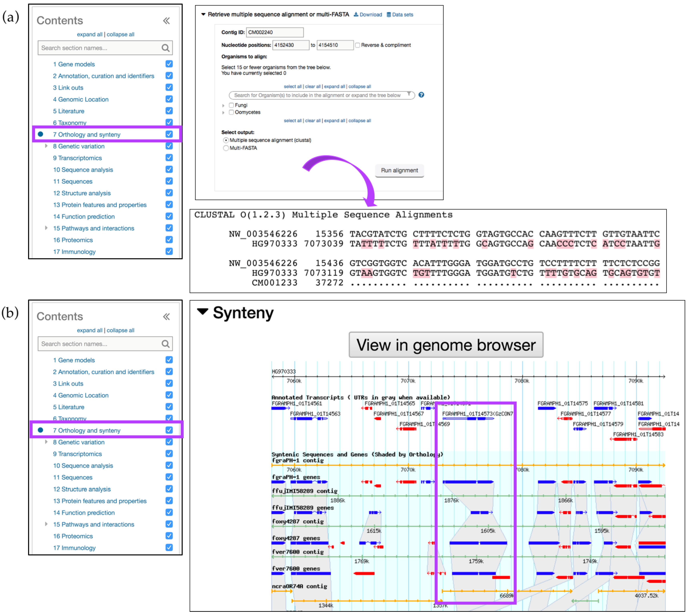Click the filter funnel icon in organism search

pyautogui.click(x=409, y=94)
